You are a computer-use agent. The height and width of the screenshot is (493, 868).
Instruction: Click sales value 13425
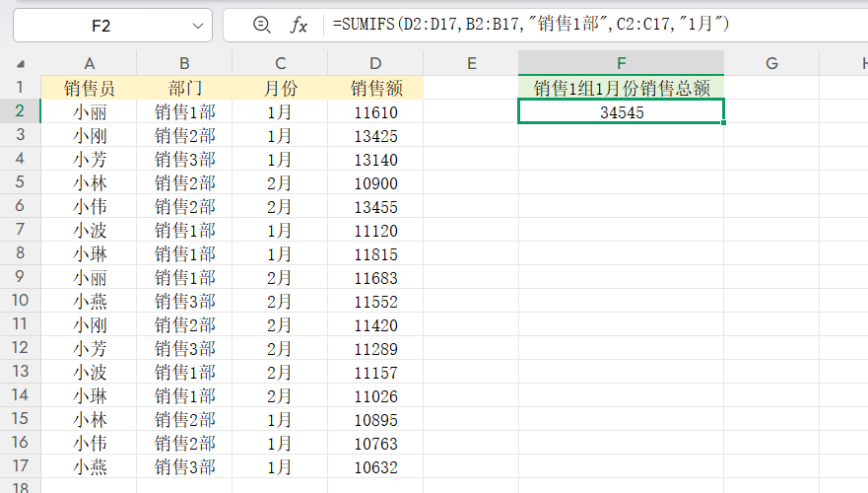pyautogui.click(x=375, y=136)
